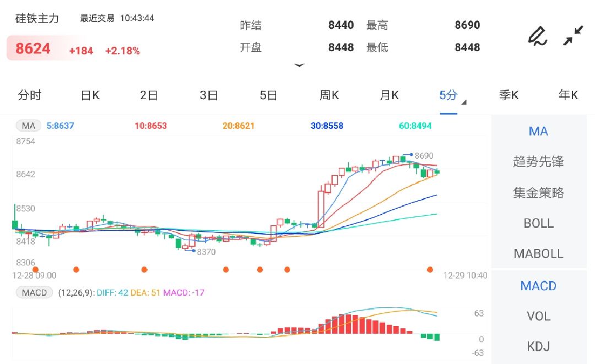
Task: Click the 硅铁主力 contract title
Action: [37, 18]
